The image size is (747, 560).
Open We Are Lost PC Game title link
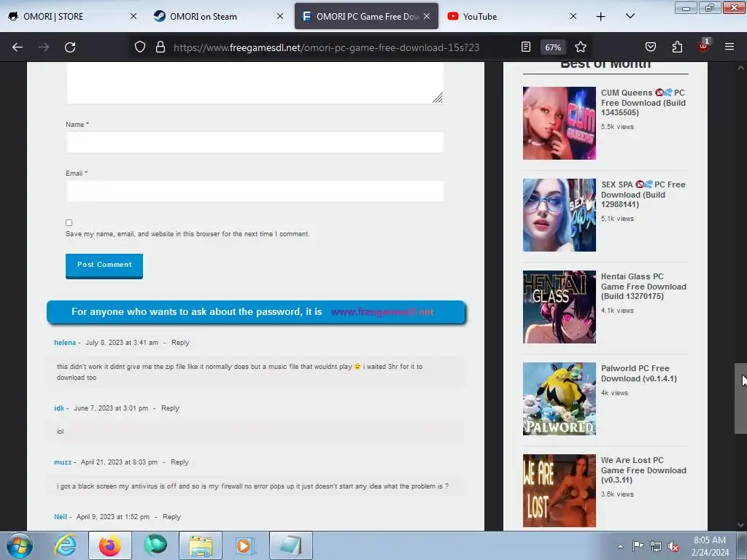643,470
